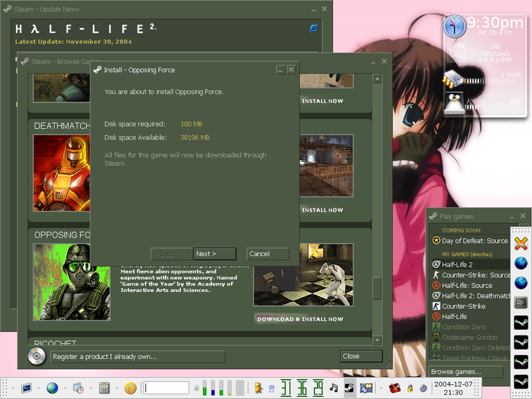The width and height of the screenshot is (532, 399).
Task: Open Steam from the system tray
Action: click(349, 388)
